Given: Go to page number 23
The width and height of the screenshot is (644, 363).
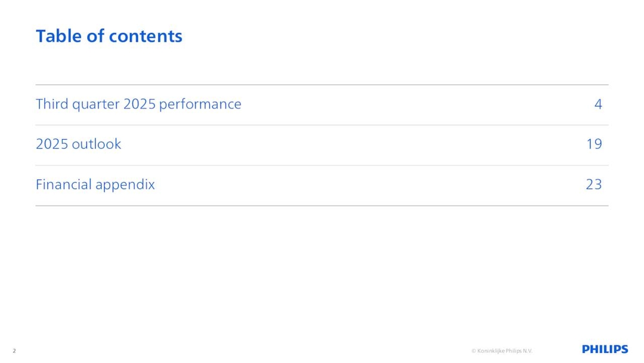Looking at the screenshot, I should click(x=594, y=184).
